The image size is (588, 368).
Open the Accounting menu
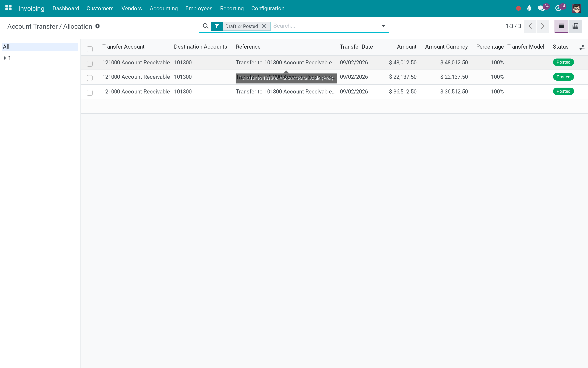164,8
